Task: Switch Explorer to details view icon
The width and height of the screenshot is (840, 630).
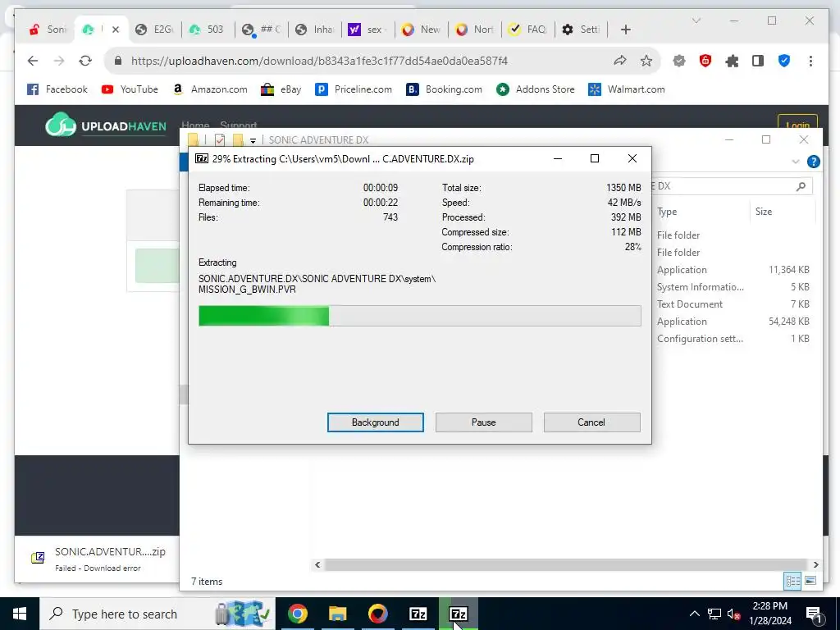Action: tap(792, 581)
